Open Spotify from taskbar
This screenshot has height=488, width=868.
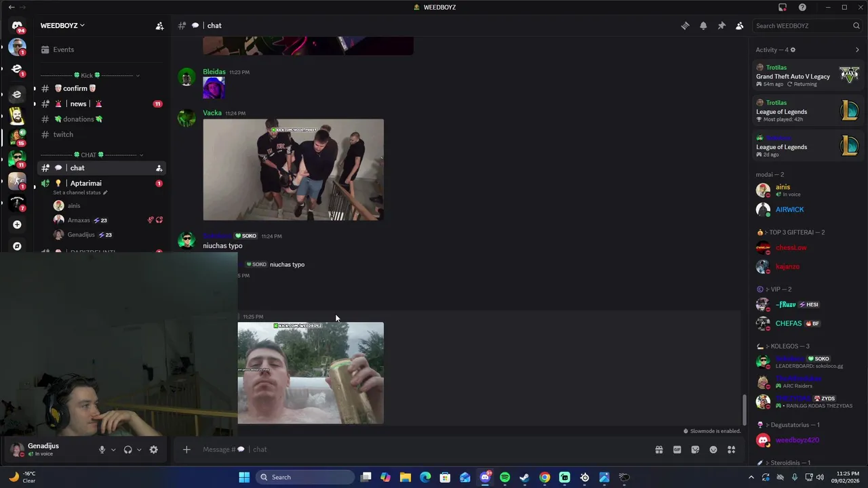point(505,477)
